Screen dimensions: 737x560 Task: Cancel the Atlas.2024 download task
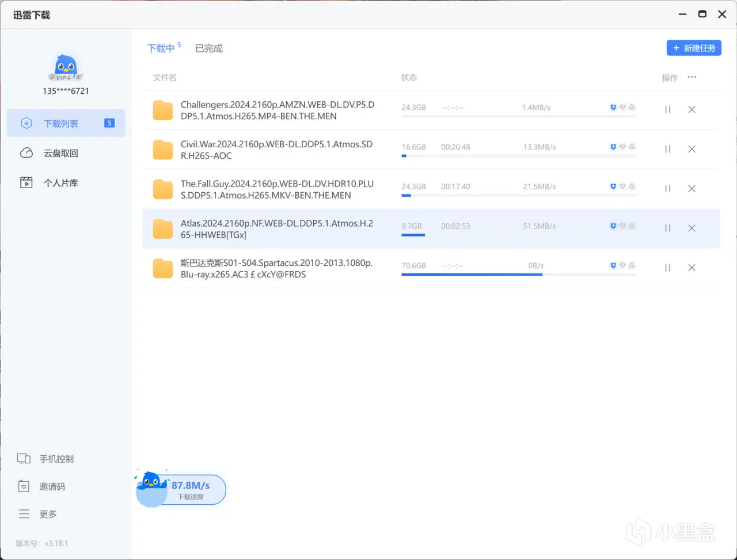tap(692, 228)
